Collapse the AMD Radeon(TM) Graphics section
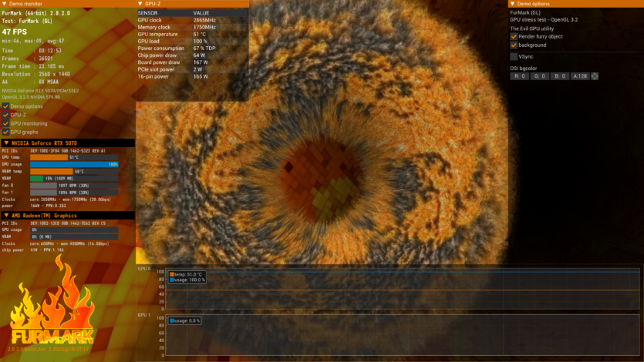644x362 pixels. [6, 215]
